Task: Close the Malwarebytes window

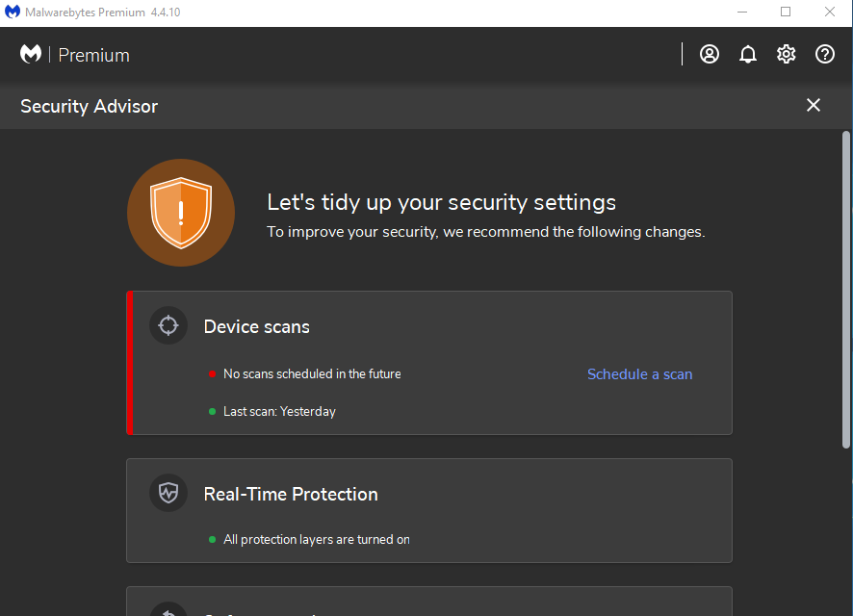Action: point(830,12)
